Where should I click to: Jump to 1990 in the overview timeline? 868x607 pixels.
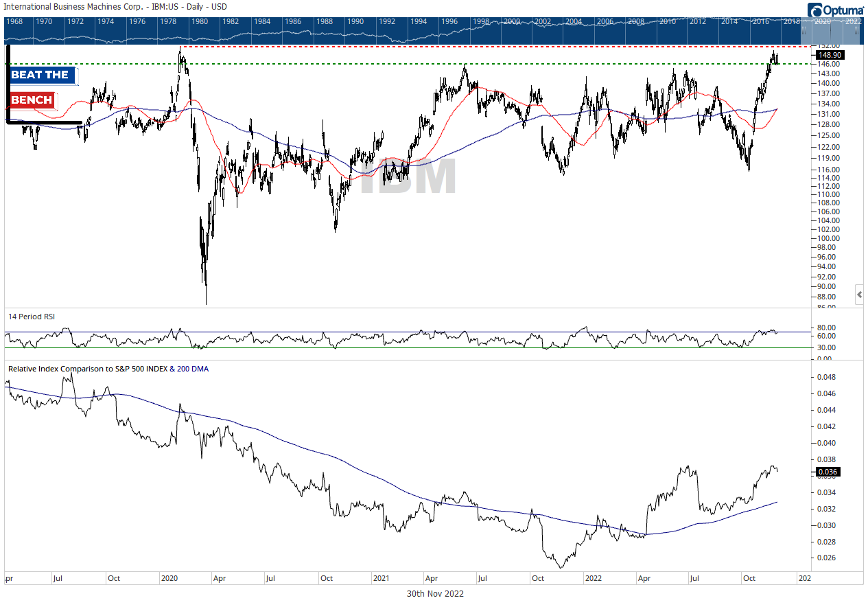coord(355,22)
